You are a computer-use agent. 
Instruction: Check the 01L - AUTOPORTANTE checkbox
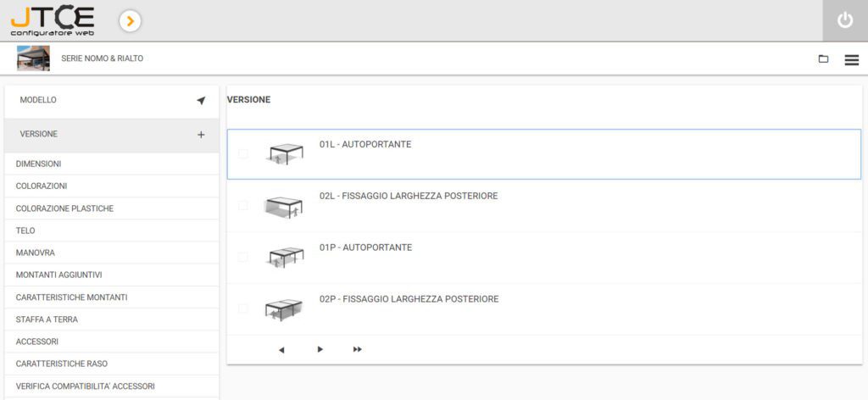pos(243,154)
